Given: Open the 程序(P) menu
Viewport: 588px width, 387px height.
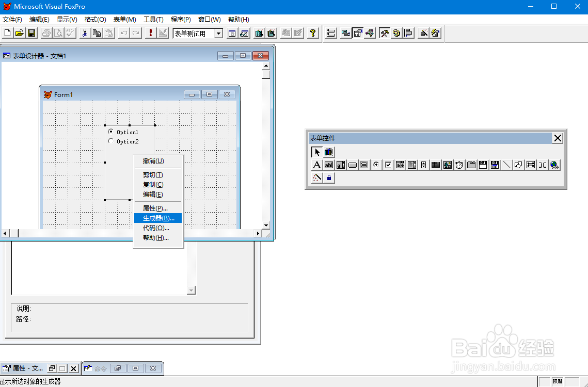Looking at the screenshot, I should (181, 20).
